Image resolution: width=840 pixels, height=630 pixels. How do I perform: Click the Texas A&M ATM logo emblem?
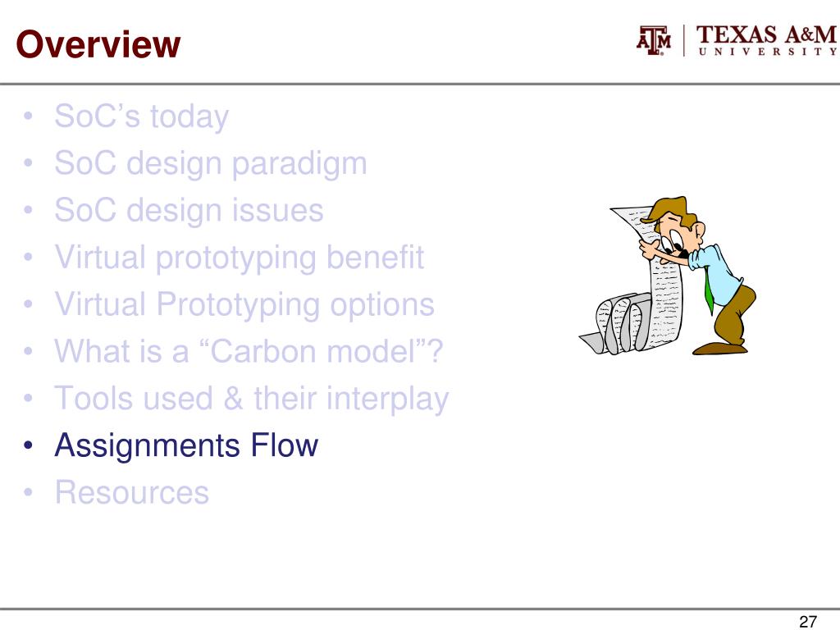coord(654,41)
